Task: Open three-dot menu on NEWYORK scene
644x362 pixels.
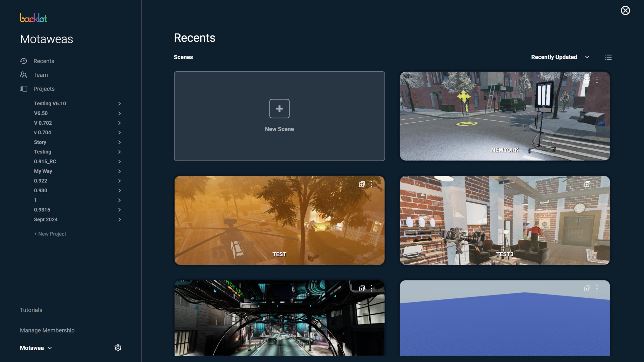Action: click(x=597, y=80)
